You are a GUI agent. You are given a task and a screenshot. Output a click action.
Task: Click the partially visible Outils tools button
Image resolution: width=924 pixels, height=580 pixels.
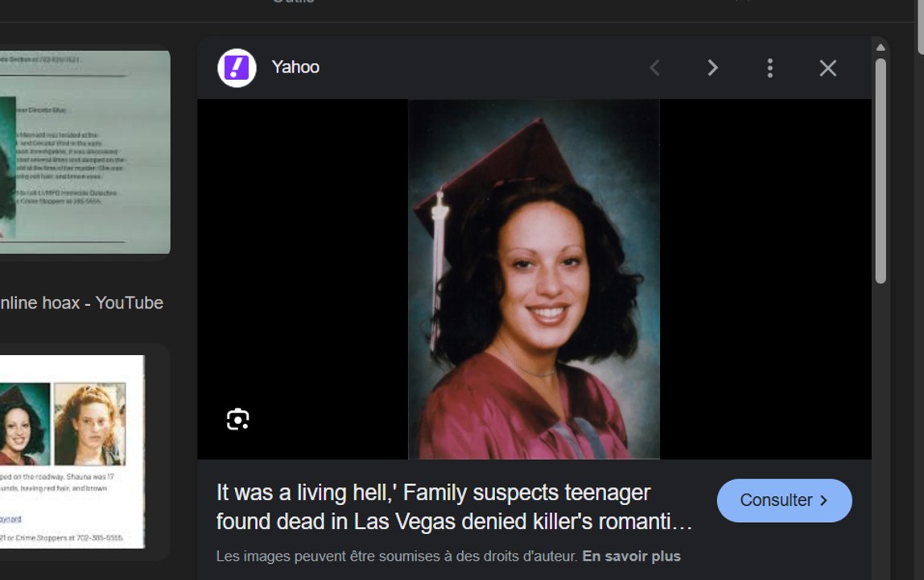(x=293, y=2)
